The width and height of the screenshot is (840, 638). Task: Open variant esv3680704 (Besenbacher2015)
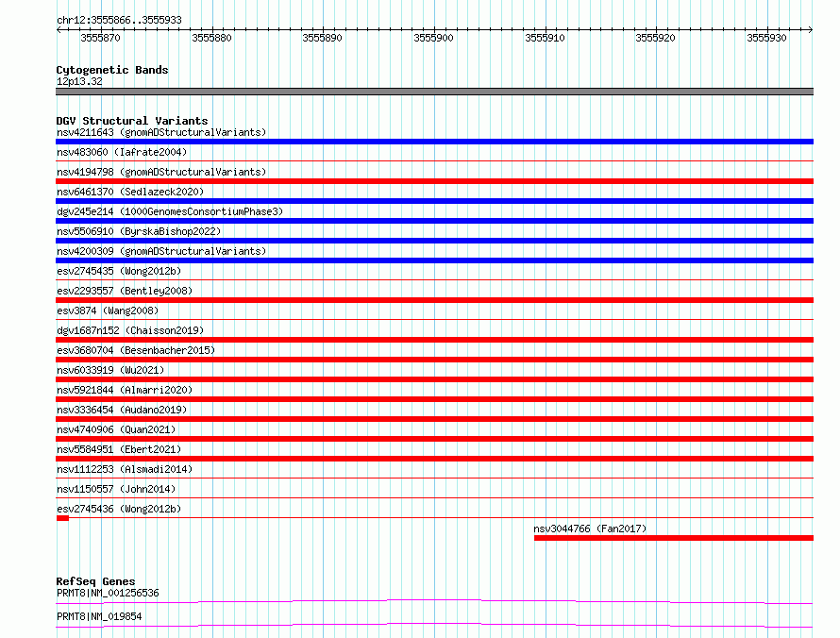click(x=136, y=350)
